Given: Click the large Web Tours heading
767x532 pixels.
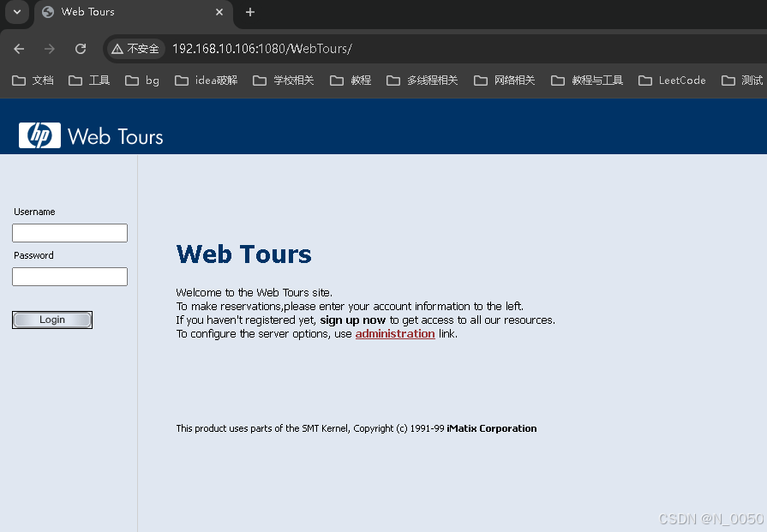Looking at the screenshot, I should tap(243, 254).
